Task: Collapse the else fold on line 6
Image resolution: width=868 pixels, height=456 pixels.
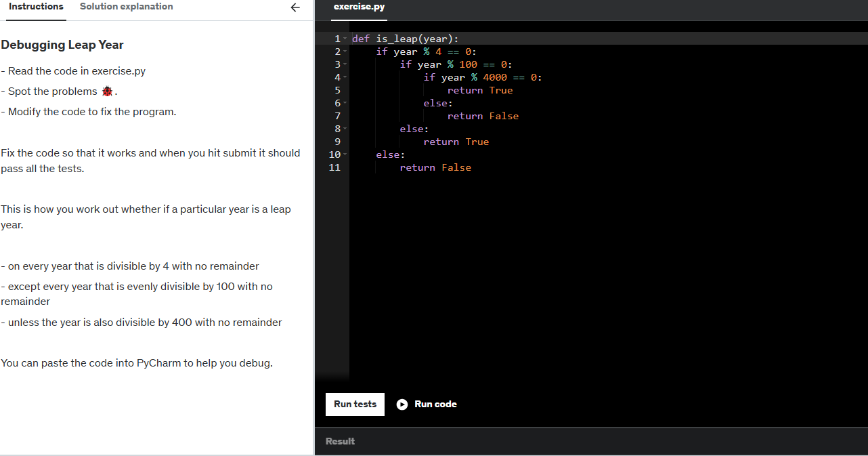Action: (x=346, y=104)
